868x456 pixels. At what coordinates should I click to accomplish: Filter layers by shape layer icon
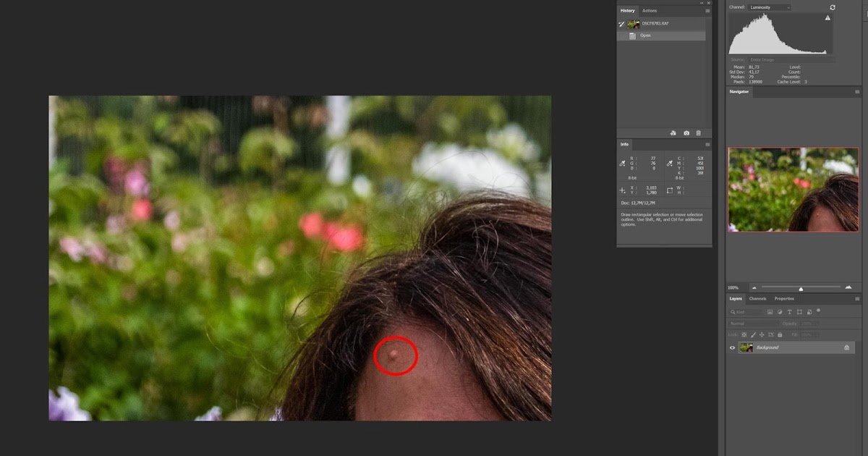799,312
